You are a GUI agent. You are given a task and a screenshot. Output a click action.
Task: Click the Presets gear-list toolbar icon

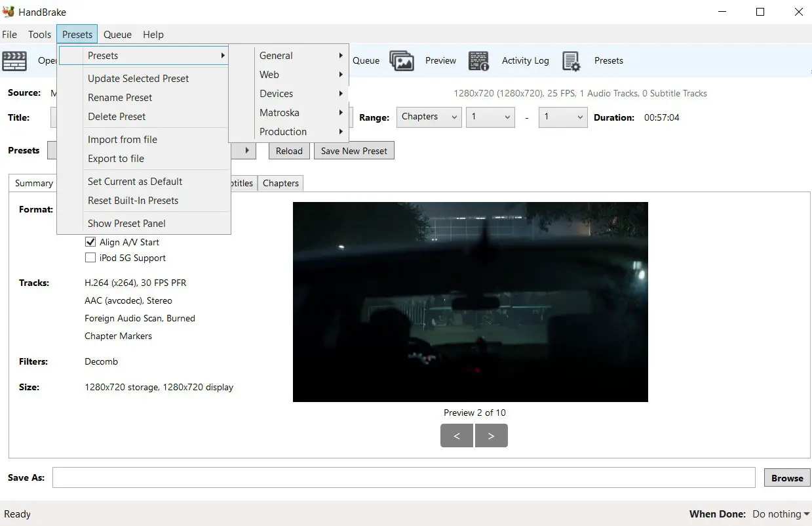pyautogui.click(x=571, y=60)
